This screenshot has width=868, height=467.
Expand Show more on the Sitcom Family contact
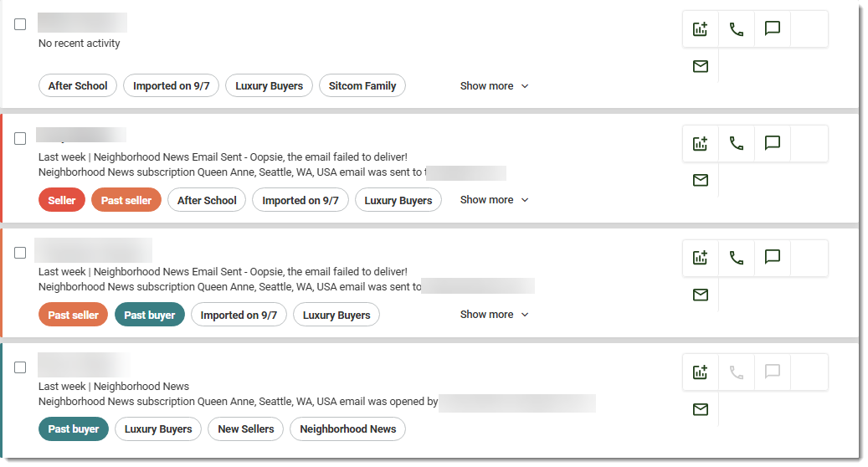pos(495,85)
